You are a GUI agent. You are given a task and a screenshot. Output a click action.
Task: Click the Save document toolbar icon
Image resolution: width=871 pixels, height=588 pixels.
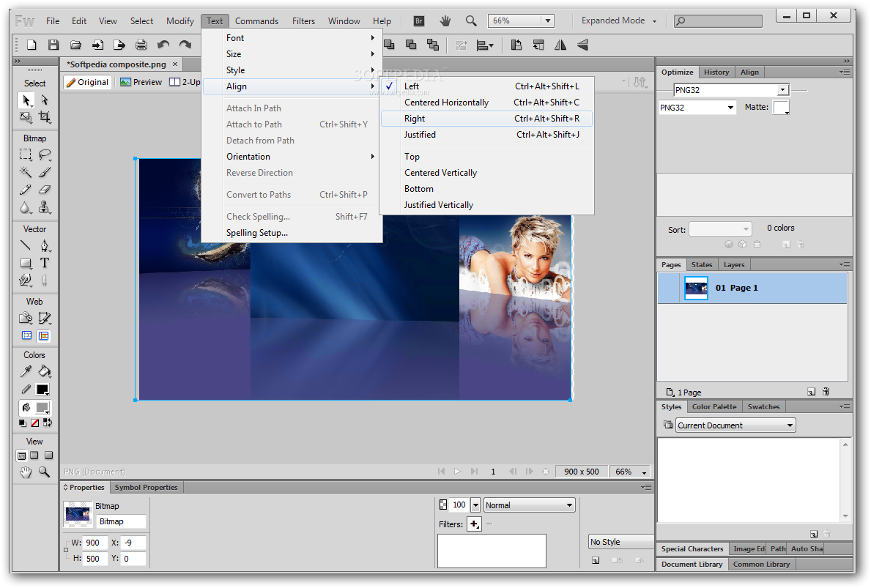[x=53, y=45]
